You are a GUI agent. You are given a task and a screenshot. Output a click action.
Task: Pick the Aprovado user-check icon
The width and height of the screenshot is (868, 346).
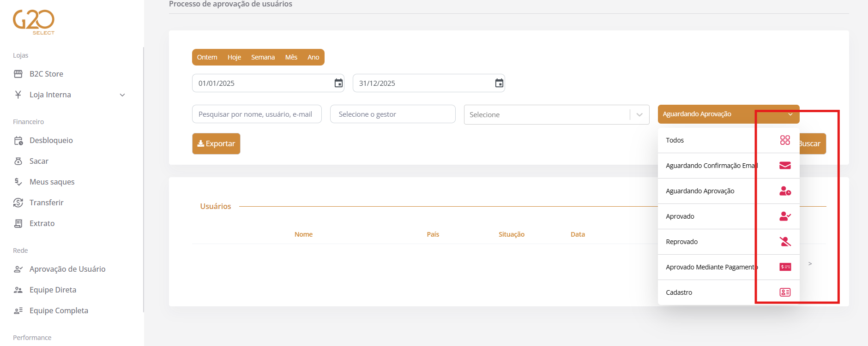[x=785, y=216]
